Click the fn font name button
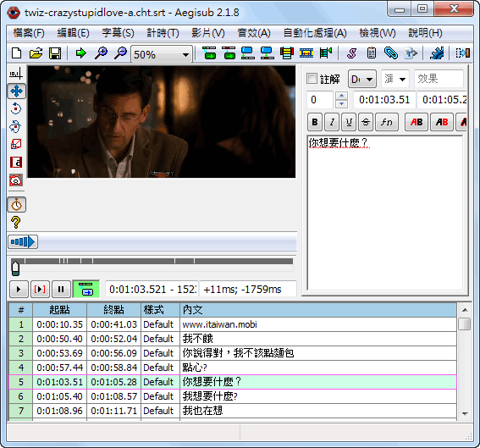The width and height of the screenshot is (480, 448). [x=387, y=122]
